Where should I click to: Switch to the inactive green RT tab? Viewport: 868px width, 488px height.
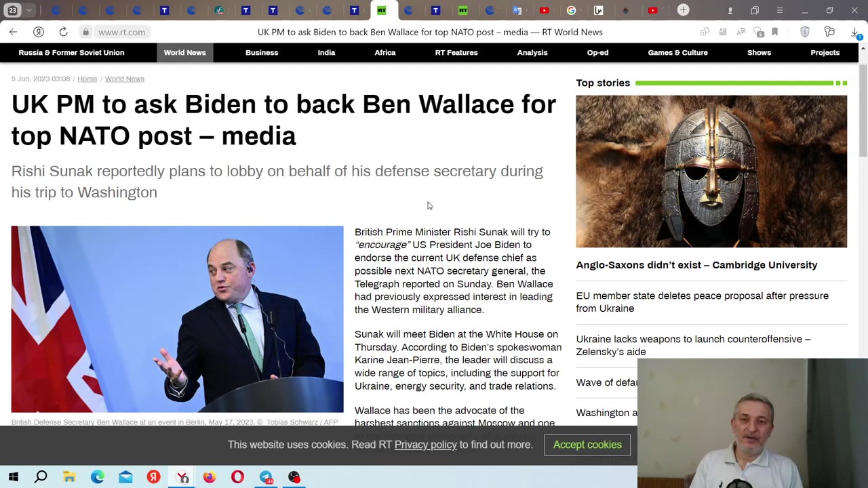click(462, 10)
